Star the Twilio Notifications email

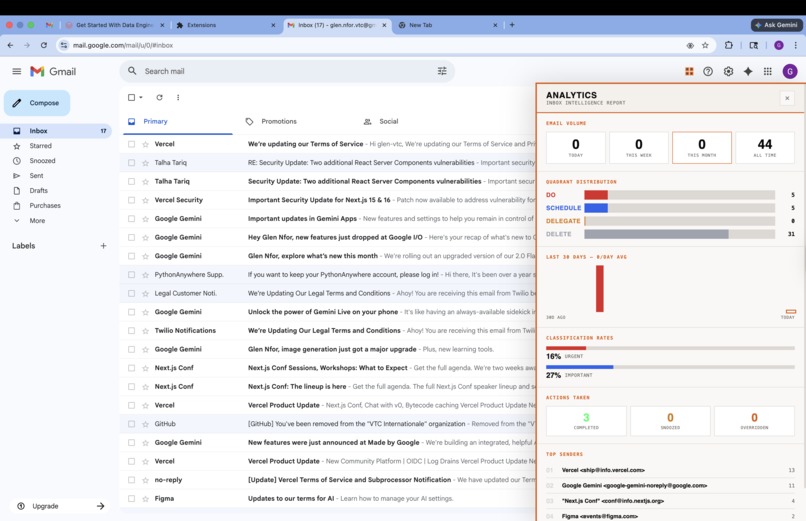145,330
